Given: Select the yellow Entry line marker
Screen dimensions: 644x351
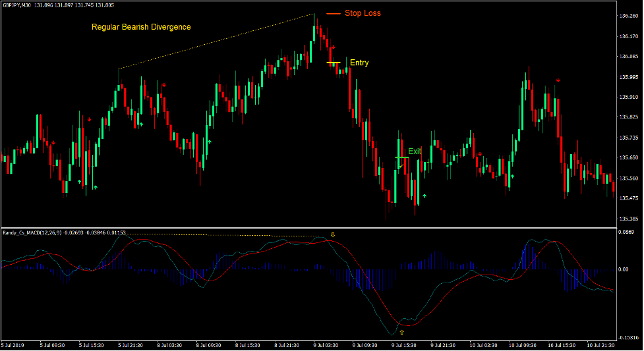Looking at the screenshot, I should click(x=334, y=63).
